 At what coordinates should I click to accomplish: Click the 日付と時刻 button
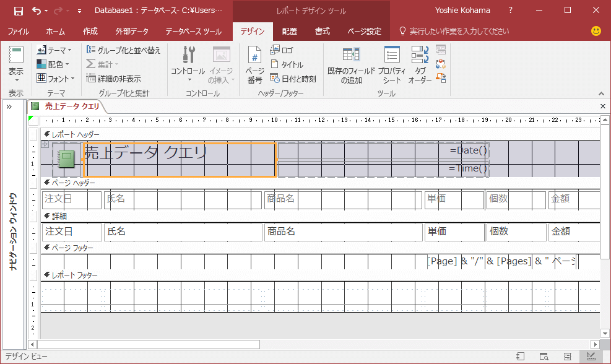click(293, 79)
